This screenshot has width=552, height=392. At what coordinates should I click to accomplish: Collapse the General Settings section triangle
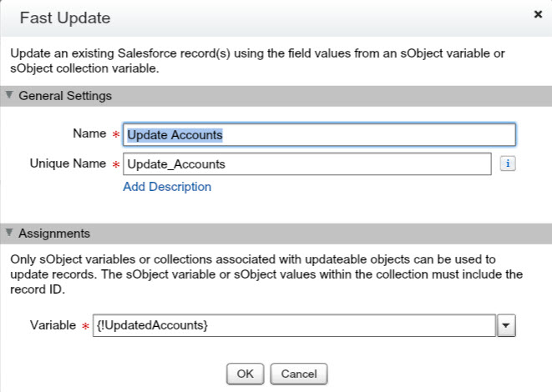[x=9, y=96]
